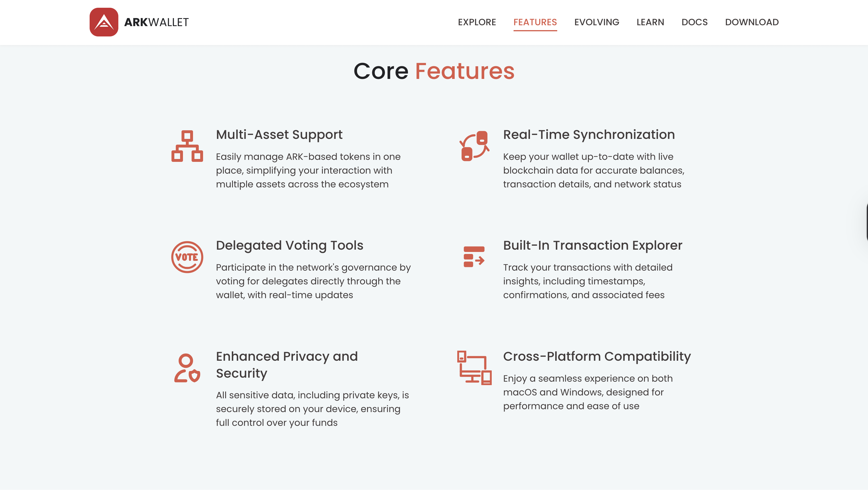Click the red ARK Wallet logo icon
Image resolution: width=868 pixels, height=493 pixels.
[104, 22]
